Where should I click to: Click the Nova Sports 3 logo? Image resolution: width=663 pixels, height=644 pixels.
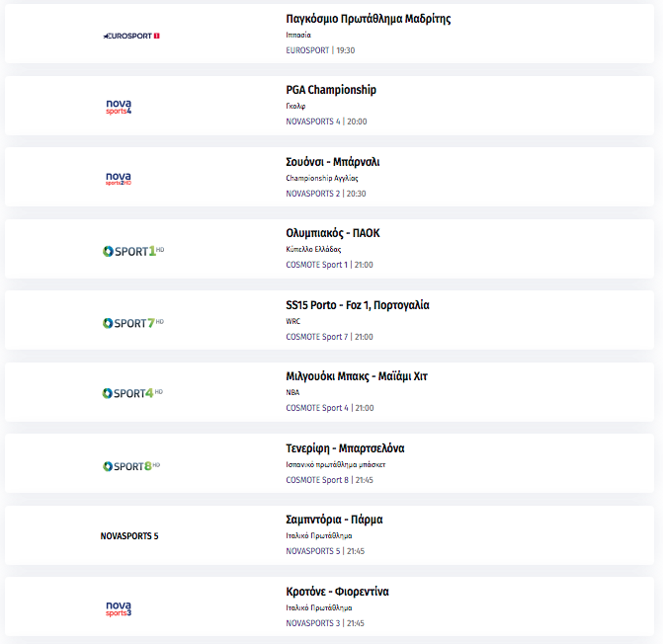pos(119,608)
